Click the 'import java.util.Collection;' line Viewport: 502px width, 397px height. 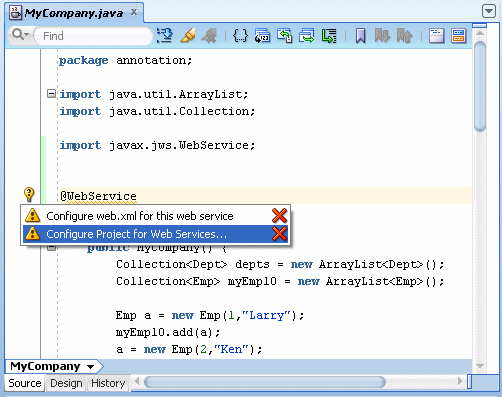point(157,111)
